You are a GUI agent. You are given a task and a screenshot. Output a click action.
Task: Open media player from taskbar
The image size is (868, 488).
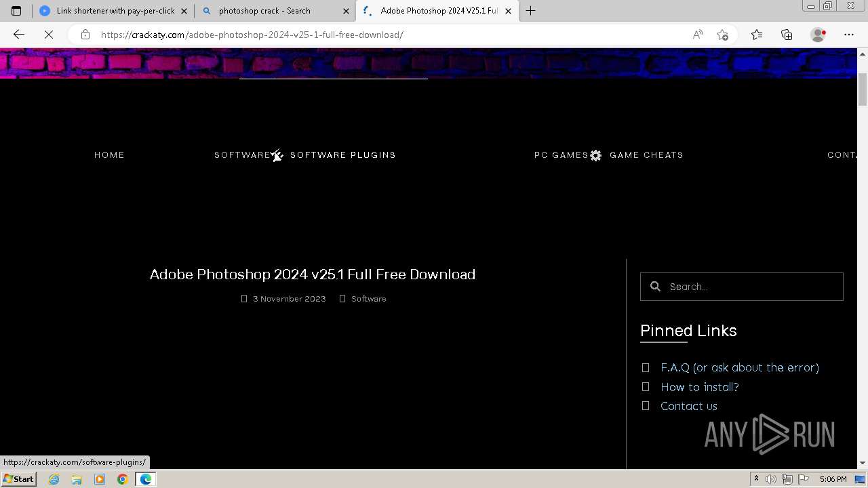(x=100, y=479)
